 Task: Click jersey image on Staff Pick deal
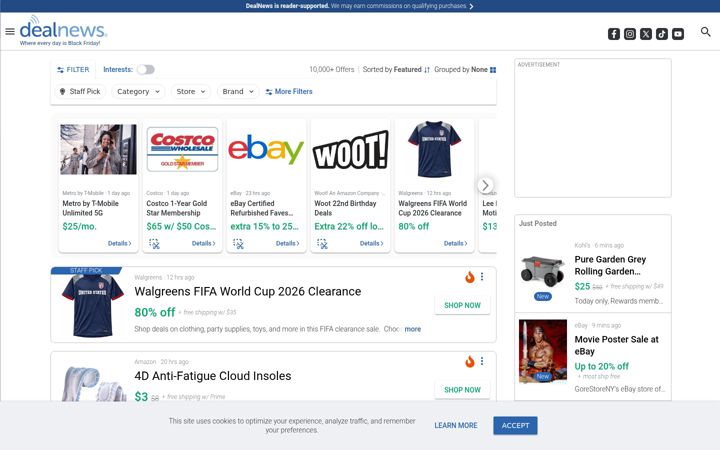(x=93, y=305)
